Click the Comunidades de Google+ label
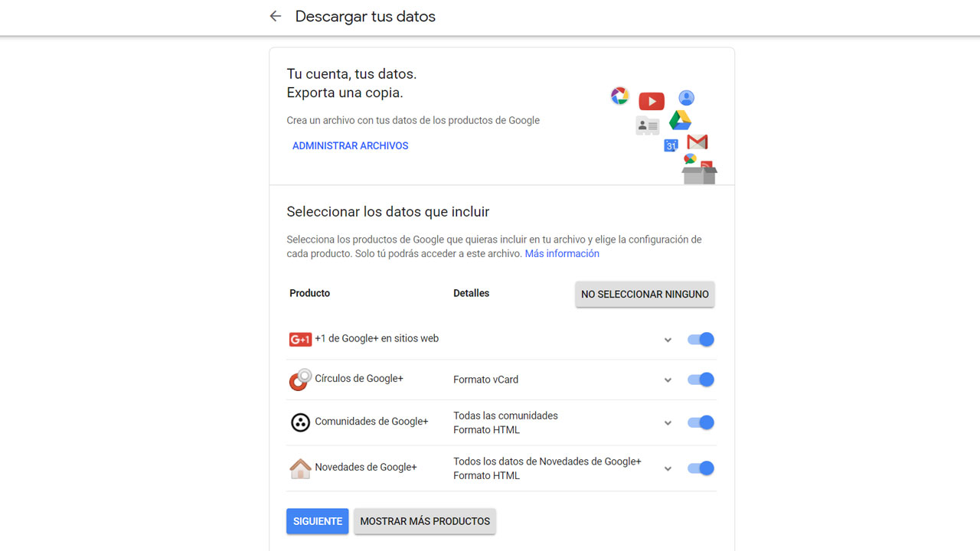Viewport: 980px width, 551px height. (x=371, y=421)
